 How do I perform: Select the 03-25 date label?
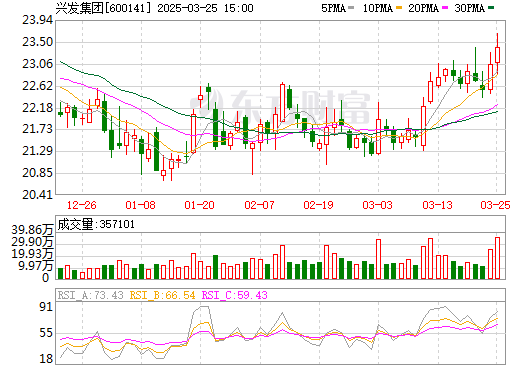pyautogui.click(x=495, y=205)
